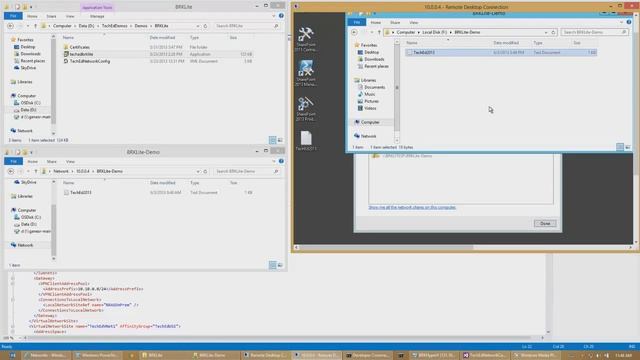Sort by Type column in BRXLite window
The width and height of the screenshot is (640, 360).
coord(194,38)
